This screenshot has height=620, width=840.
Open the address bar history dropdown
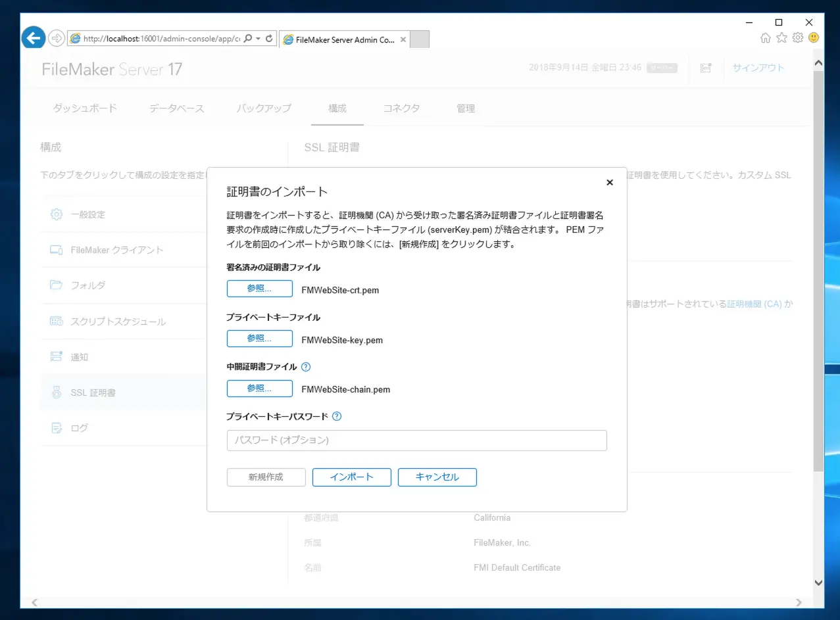click(259, 37)
